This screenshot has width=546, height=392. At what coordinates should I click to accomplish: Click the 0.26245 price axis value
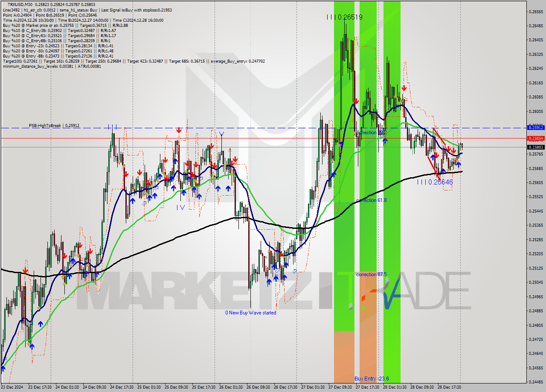point(536,68)
